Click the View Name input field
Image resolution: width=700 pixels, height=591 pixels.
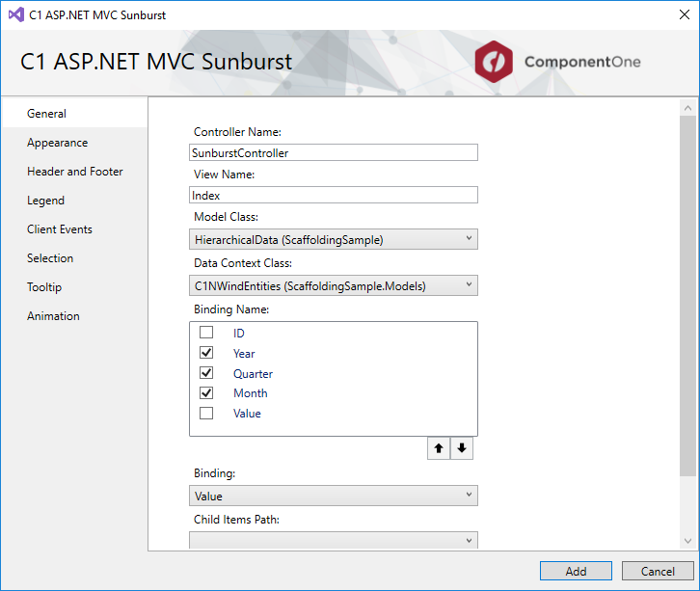point(334,195)
